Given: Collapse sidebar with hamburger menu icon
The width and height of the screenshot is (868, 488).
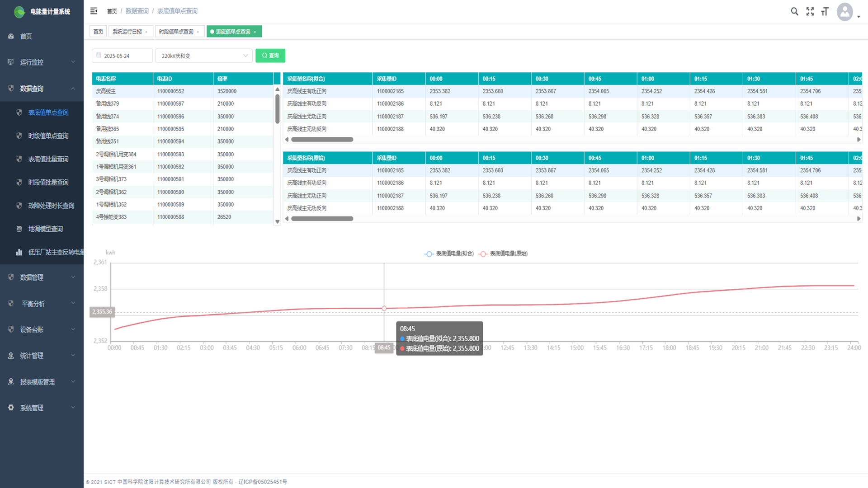Looking at the screenshot, I should (94, 11).
